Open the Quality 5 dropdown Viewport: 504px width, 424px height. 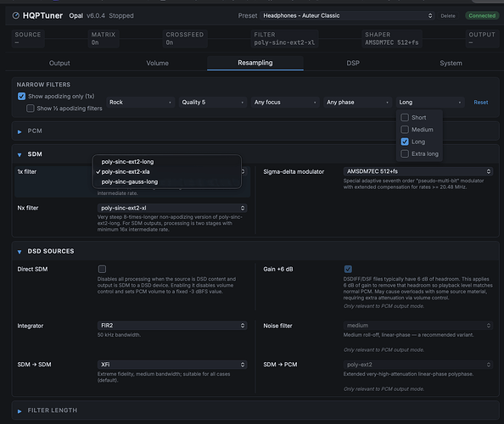click(213, 102)
